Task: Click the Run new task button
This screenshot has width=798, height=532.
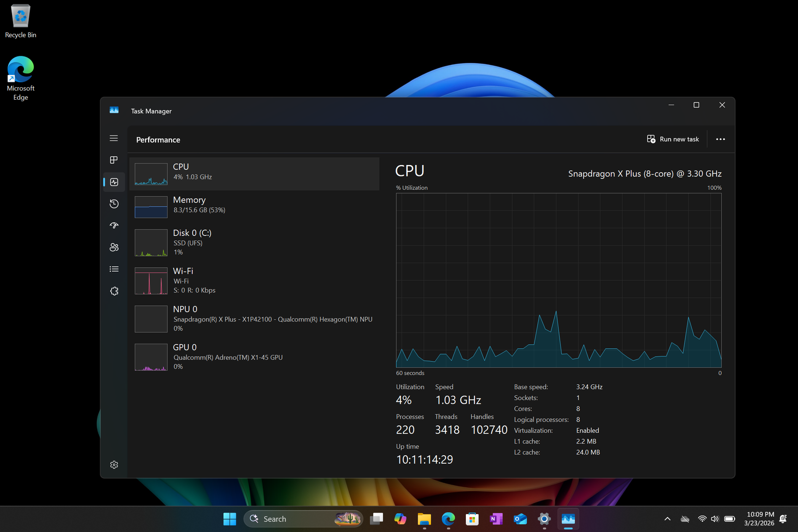Action: click(x=673, y=139)
